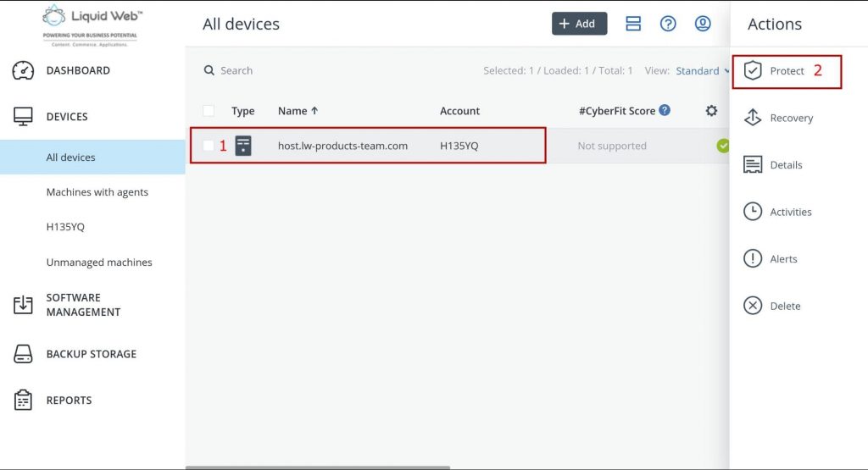868x470 pixels.
Task: Open the Dashboard gauge icon
Action: 23,71
